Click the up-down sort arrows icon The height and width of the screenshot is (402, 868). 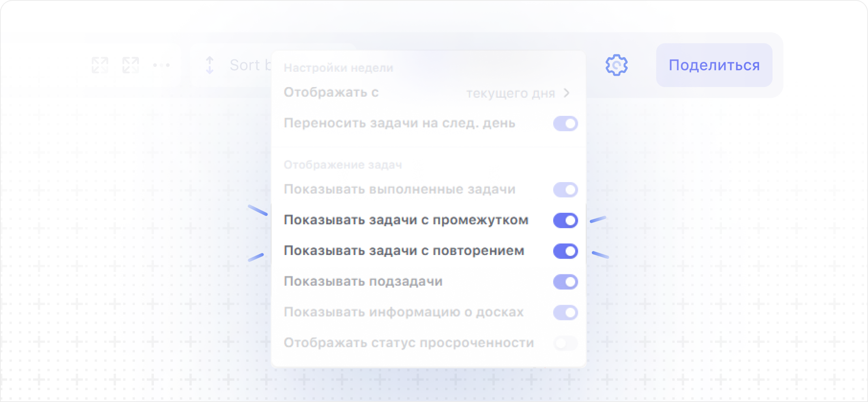point(210,65)
